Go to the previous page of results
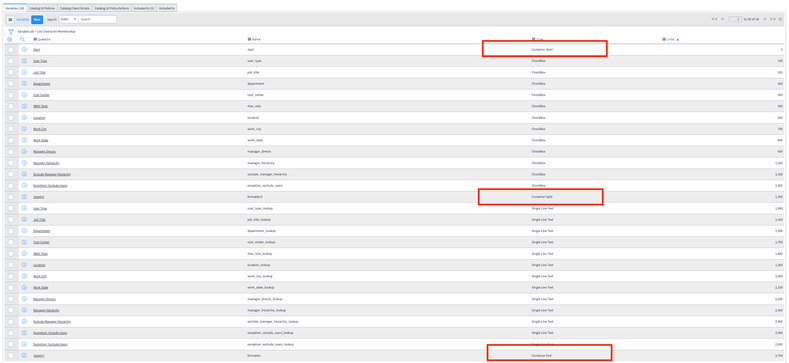789x363 pixels. (722, 19)
